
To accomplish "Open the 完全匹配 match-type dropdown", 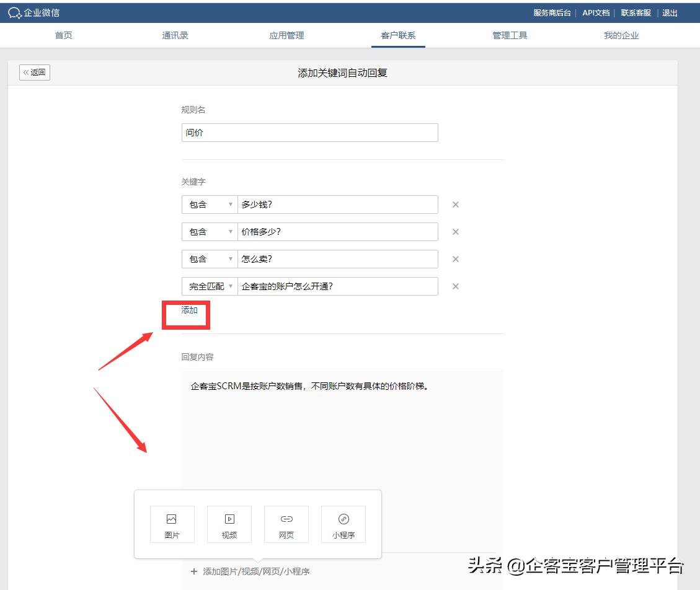I will pos(209,286).
